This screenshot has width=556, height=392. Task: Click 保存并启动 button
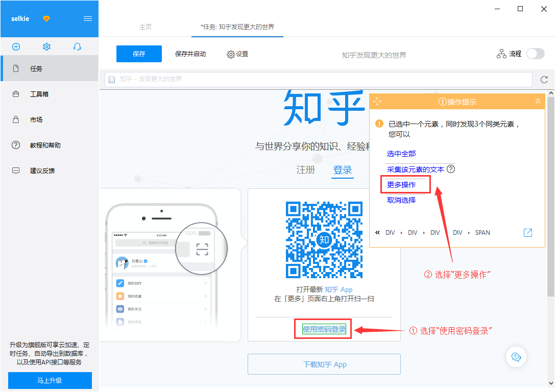click(x=190, y=54)
